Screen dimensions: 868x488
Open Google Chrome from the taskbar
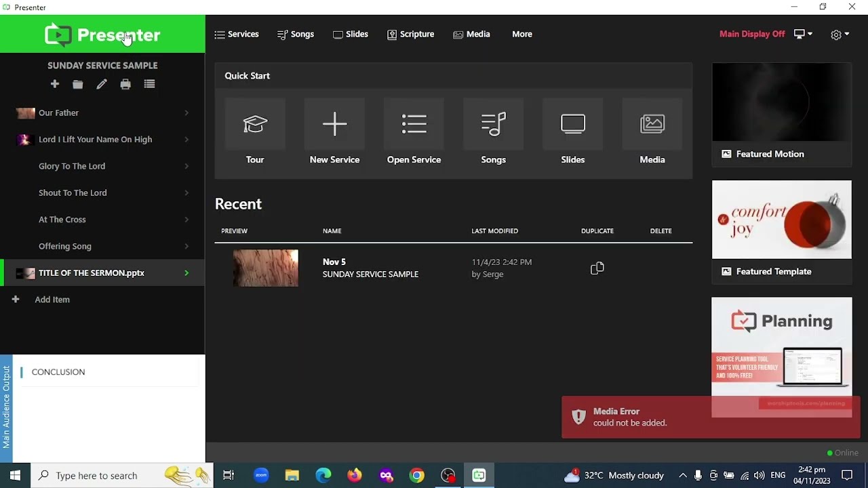[417, 475]
